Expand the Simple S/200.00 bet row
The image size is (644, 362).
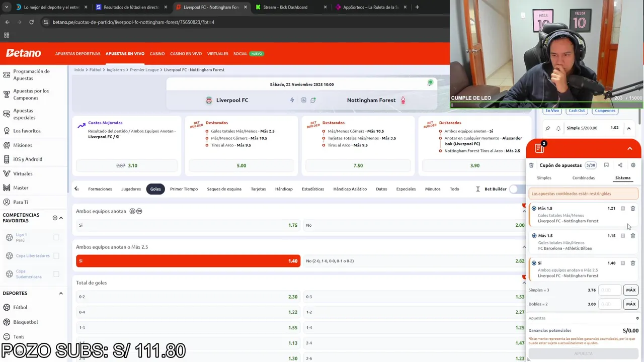tap(629, 128)
